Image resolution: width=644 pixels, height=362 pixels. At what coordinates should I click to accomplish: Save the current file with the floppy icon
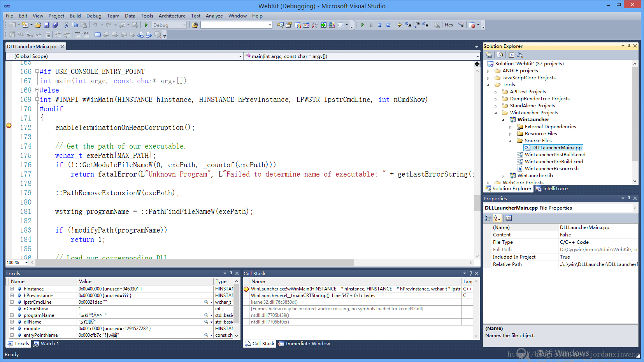point(47,25)
